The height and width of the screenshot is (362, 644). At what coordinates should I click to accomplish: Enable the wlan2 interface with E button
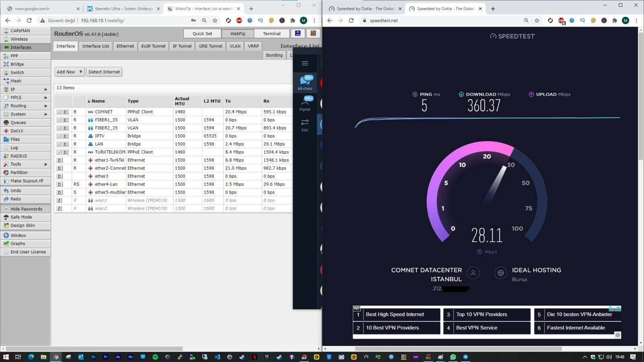(x=60, y=208)
